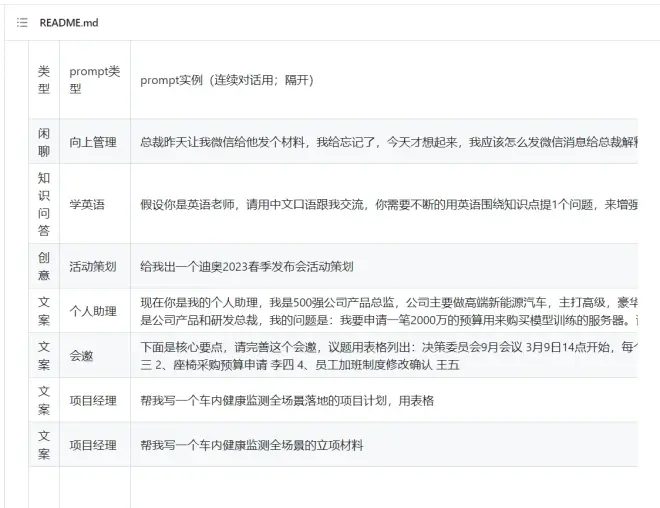Click the 类型 column header cell
This screenshot has height=508, width=660.
tap(44, 80)
